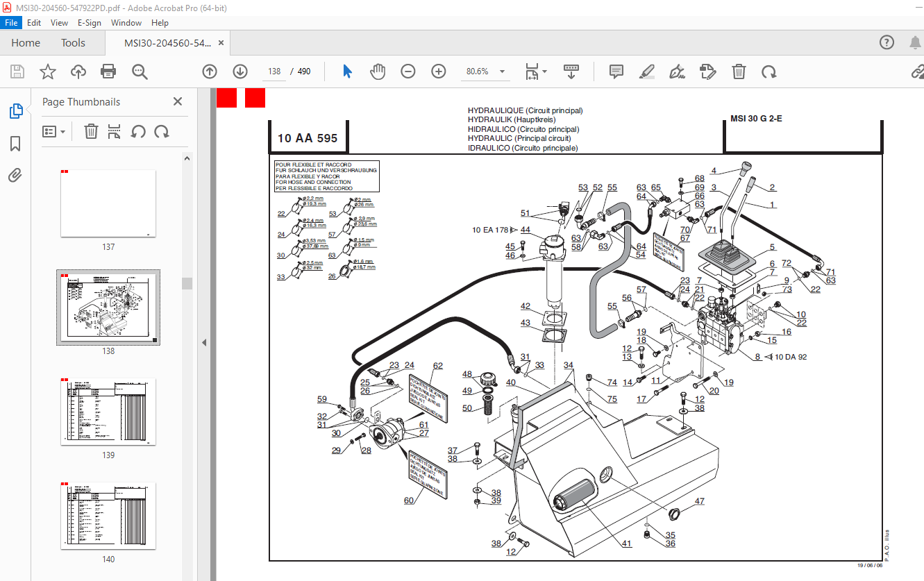Upload the file to cloud storage
This screenshot has height=581, width=924.
point(78,71)
